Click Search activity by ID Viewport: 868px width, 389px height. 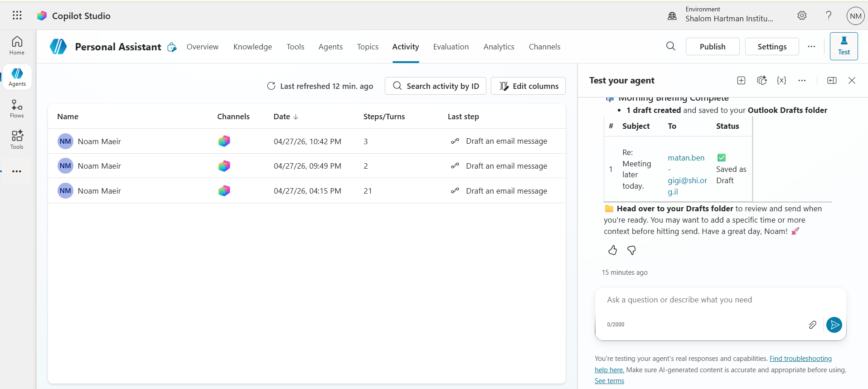tap(436, 86)
